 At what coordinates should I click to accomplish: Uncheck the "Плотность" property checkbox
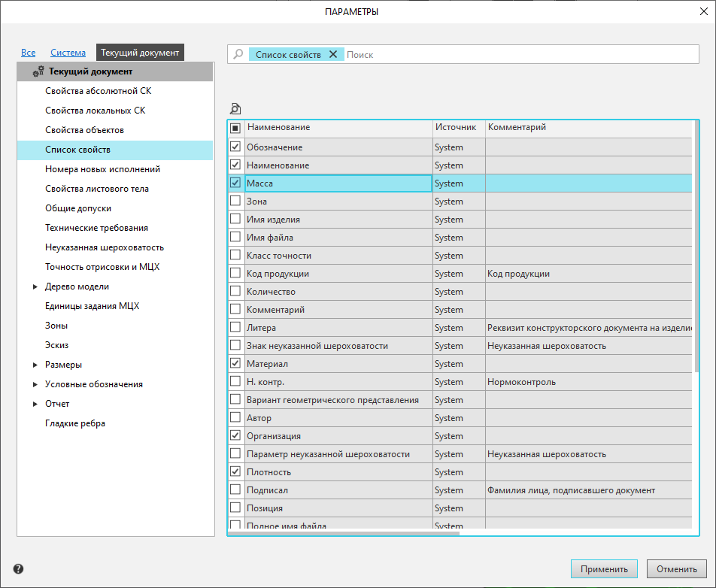click(x=235, y=471)
